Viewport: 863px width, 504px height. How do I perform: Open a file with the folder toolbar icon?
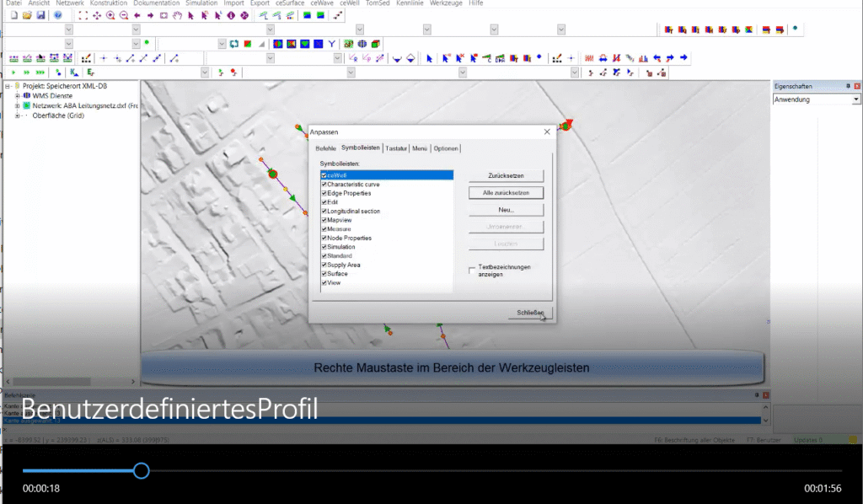click(25, 14)
